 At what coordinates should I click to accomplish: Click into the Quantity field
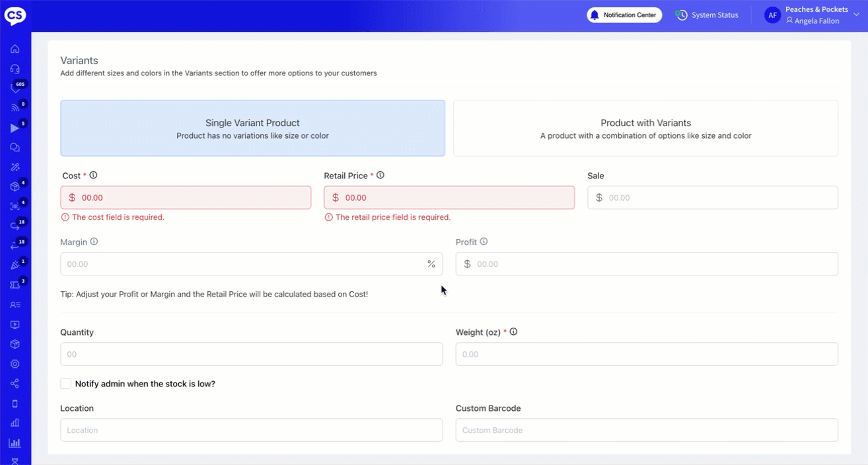point(251,354)
